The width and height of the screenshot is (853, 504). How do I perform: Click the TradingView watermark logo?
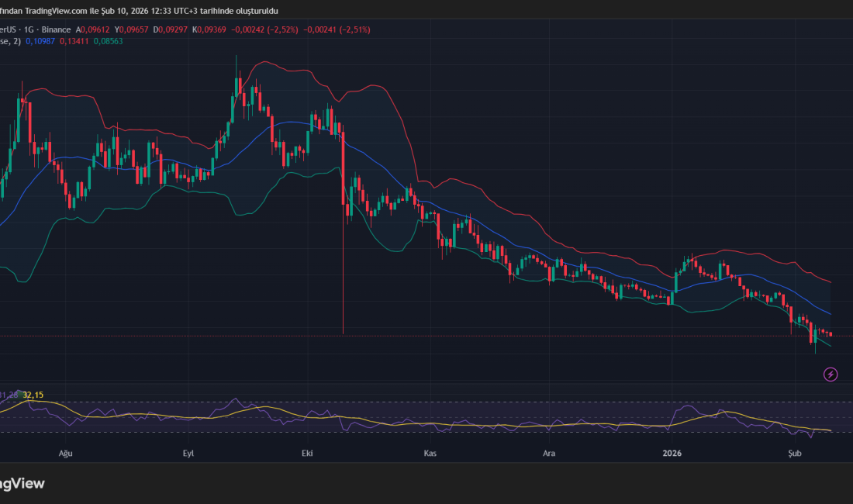coord(22,483)
